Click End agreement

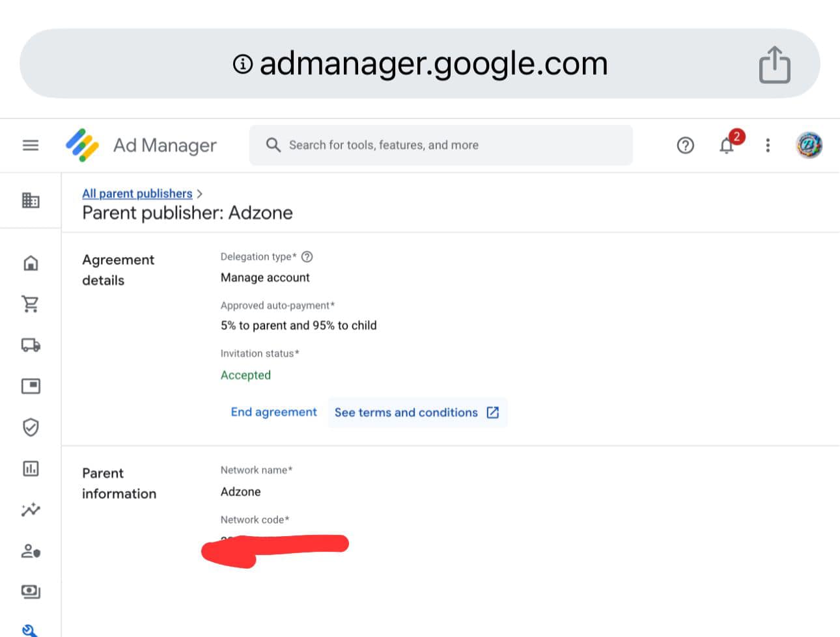pos(273,412)
